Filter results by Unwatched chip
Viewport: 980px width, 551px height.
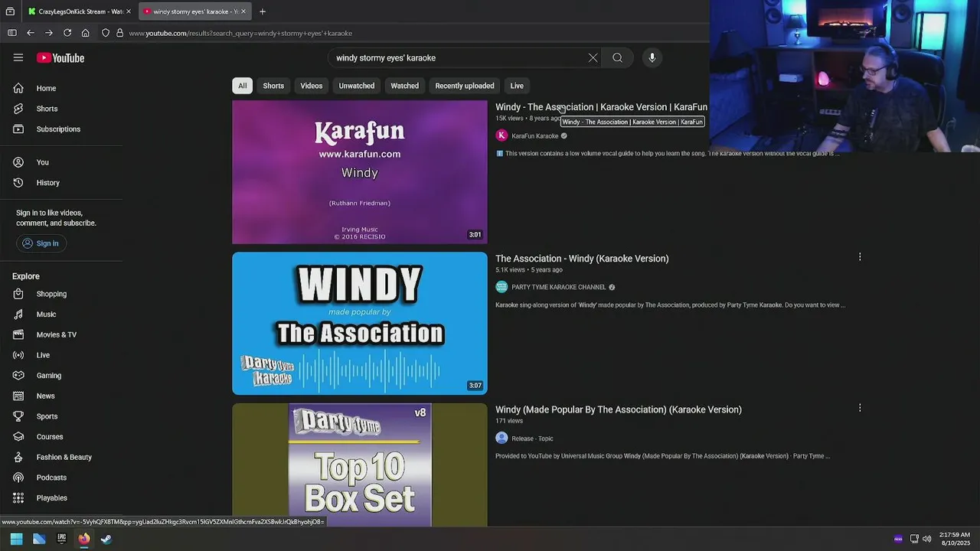coord(357,86)
